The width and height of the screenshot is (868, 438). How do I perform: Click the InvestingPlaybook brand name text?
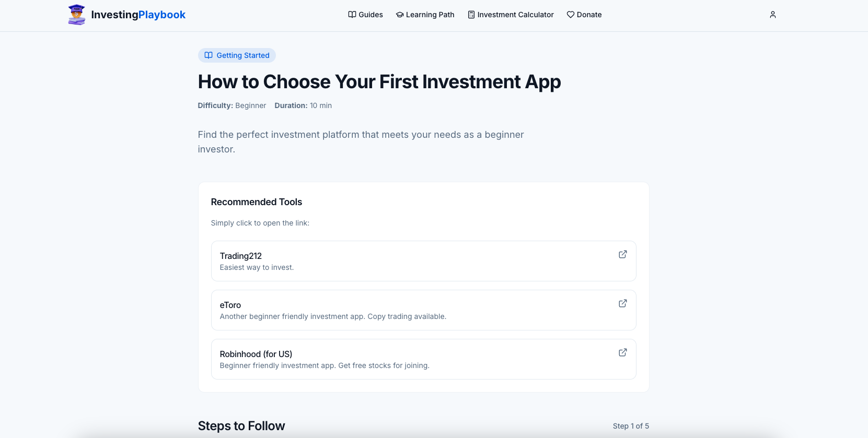click(x=138, y=14)
